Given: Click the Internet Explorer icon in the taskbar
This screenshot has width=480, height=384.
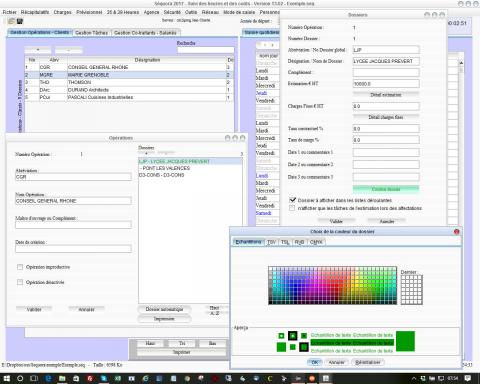Looking at the screenshot, I should point(146,378).
